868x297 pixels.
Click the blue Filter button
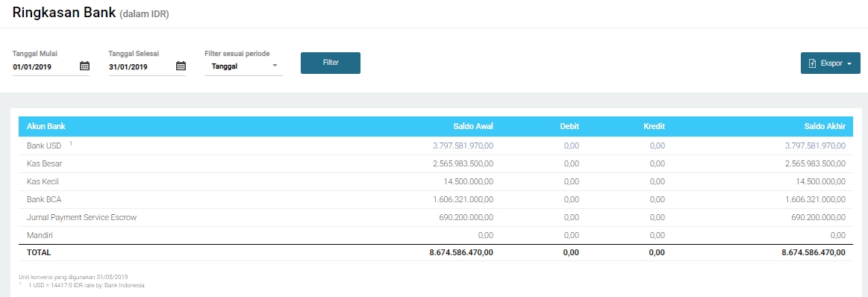click(x=331, y=63)
